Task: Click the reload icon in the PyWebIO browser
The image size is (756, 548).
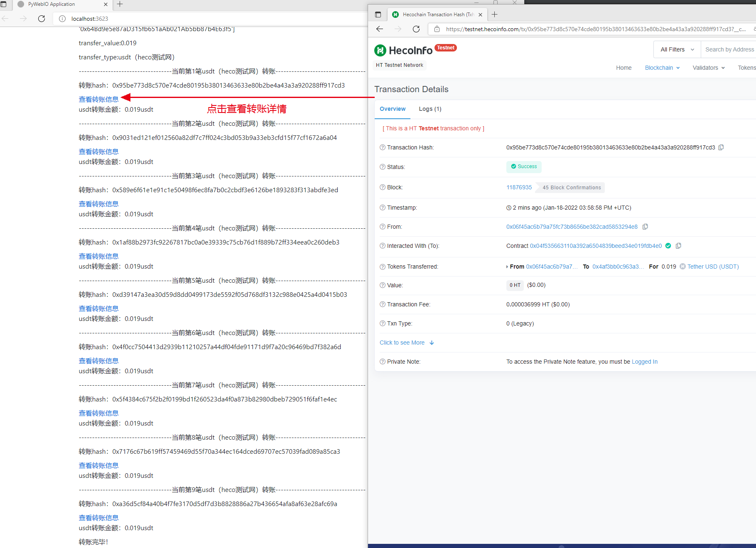Action: click(x=42, y=19)
